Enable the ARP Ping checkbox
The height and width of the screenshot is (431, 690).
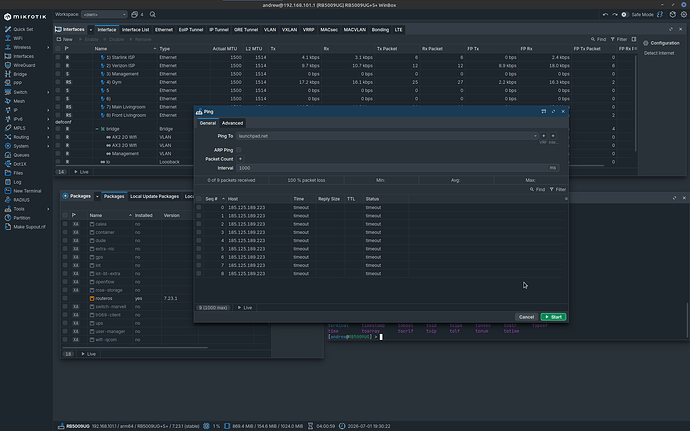[239, 150]
